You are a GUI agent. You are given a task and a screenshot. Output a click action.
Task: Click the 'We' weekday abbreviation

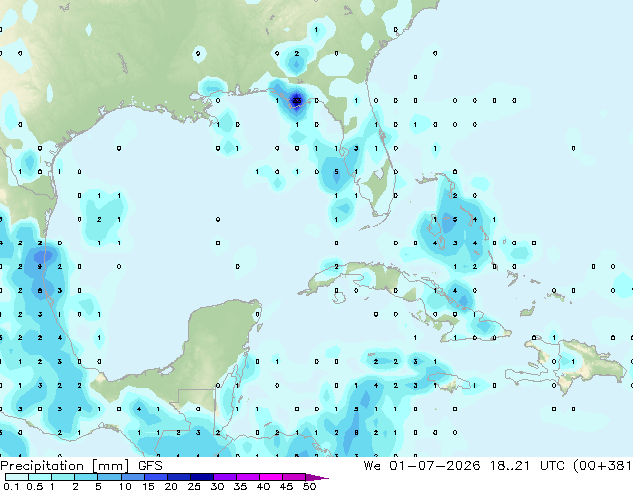tap(372, 466)
